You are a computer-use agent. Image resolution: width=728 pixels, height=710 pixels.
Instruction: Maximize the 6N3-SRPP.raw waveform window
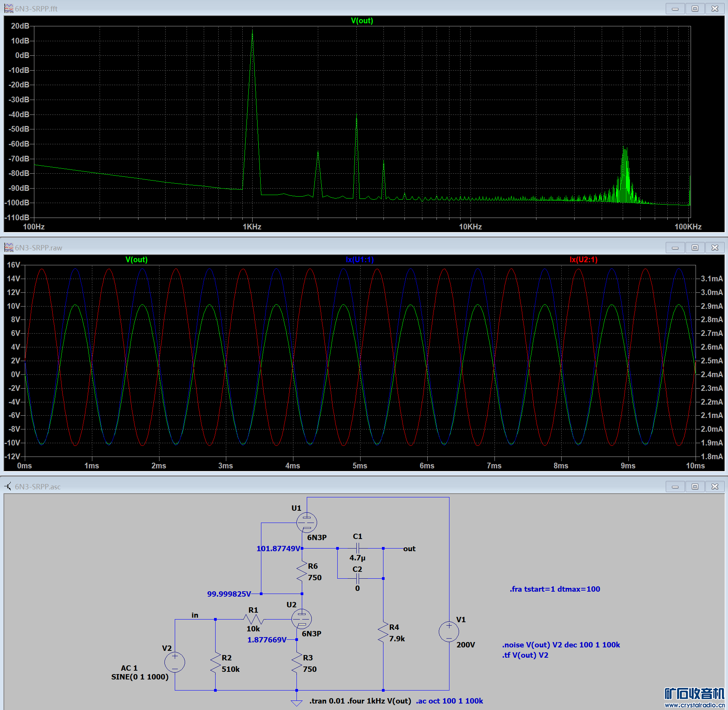(695, 247)
